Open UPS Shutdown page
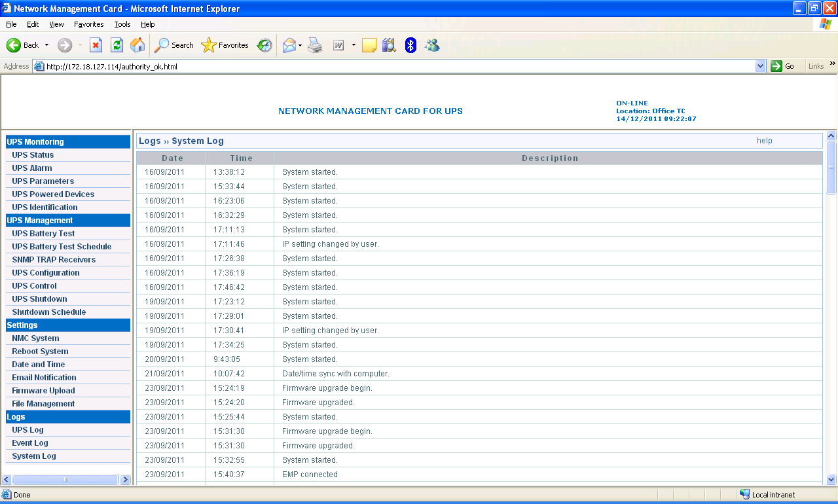The height and width of the screenshot is (504, 838). pos(39,299)
